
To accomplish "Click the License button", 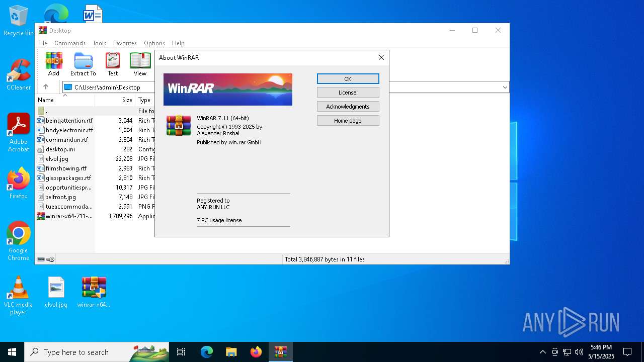I will pos(348,93).
